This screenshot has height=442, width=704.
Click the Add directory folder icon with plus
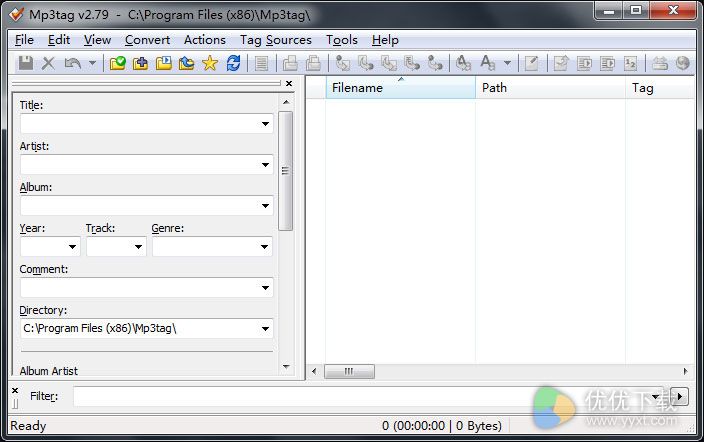pyautogui.click(x=141, y=63)
